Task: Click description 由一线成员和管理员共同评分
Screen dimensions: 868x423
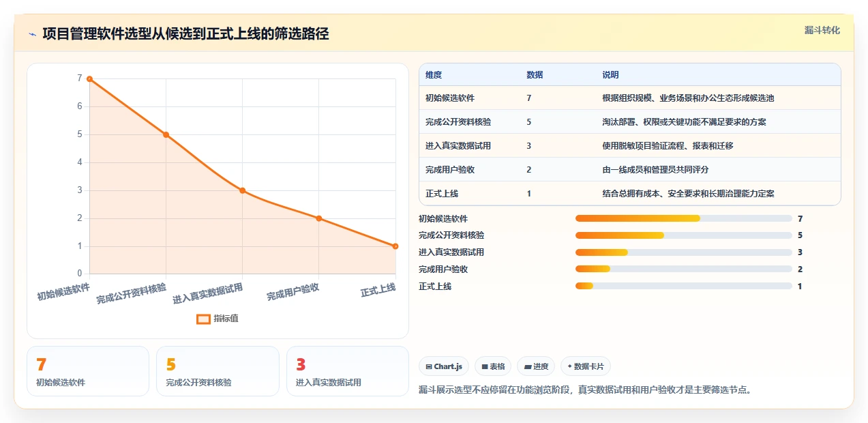Action: [x=655, y=170]
